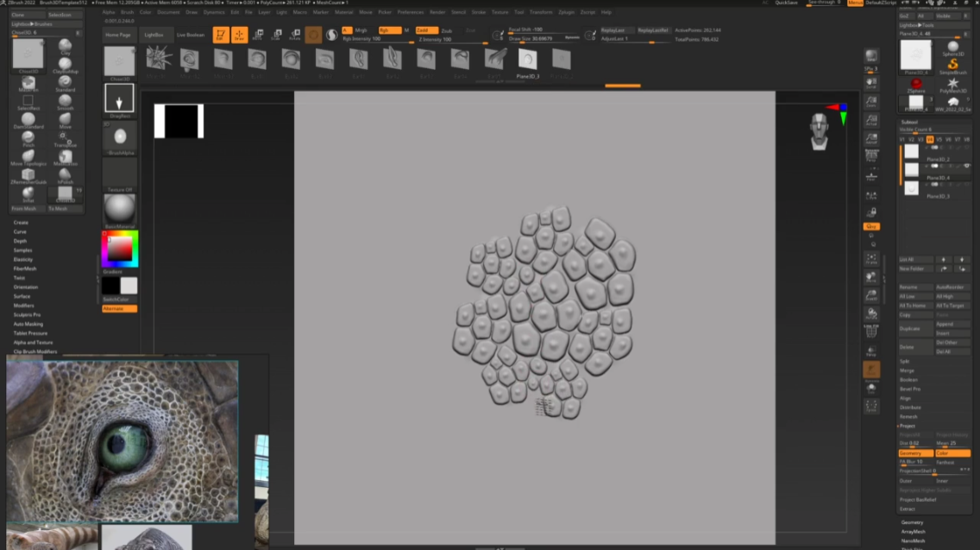Viewport: 980px width, 550px height.
Task: Select the ClayBuildup brush
Action: tap(65, 65)
